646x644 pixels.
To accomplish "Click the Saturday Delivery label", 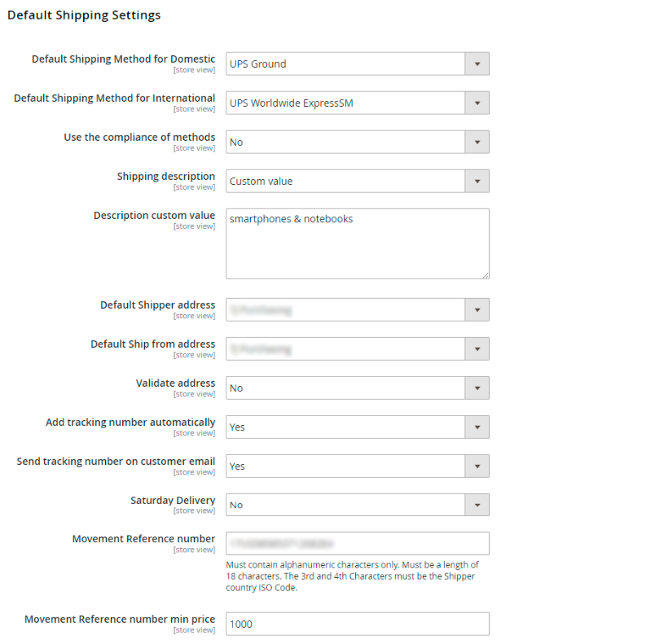I will (173, 500).
